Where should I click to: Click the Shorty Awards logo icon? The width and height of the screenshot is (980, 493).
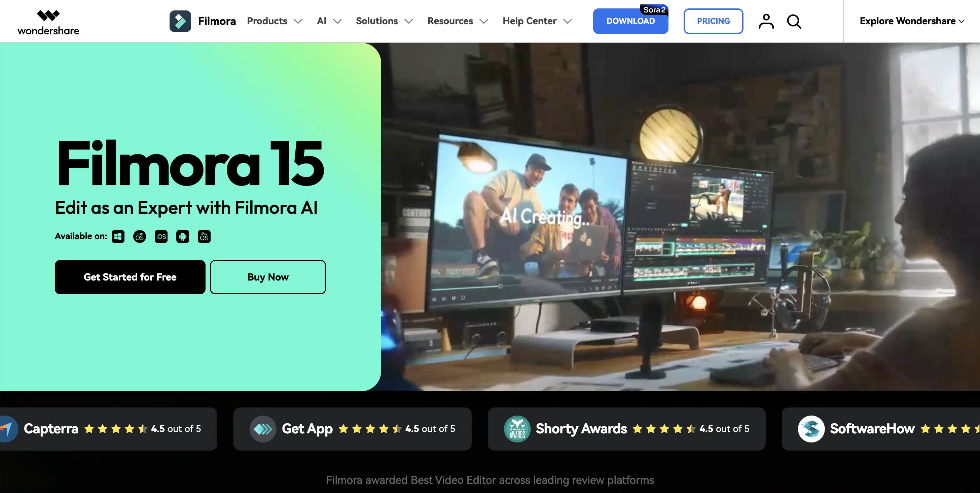click(x=517, y=429)
